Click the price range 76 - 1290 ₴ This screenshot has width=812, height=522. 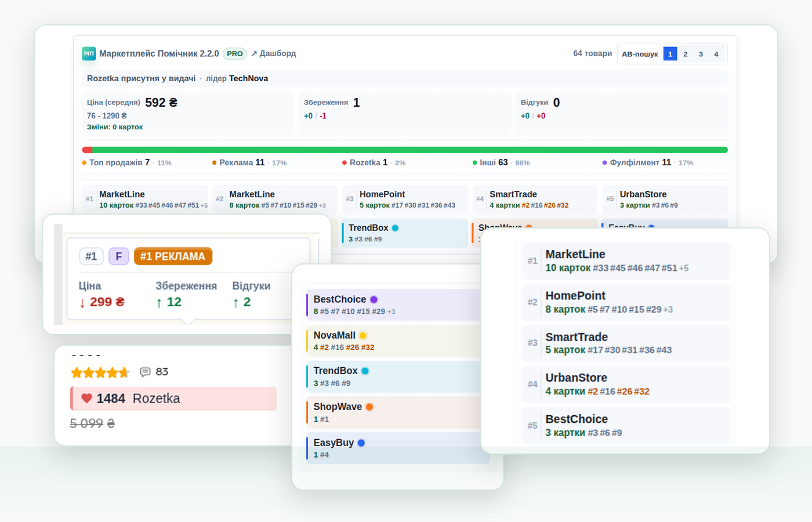point(107,116)
